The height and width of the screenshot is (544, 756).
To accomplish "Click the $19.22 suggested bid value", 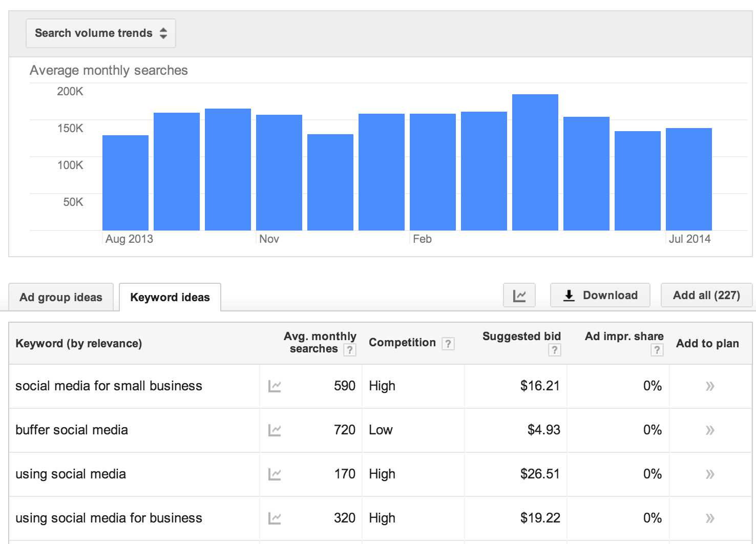I will 540,518.
